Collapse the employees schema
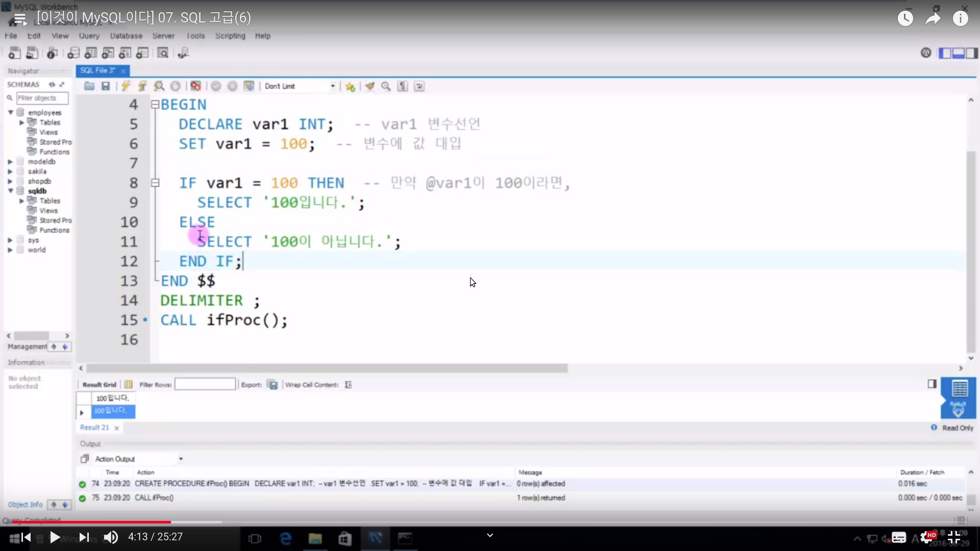Viewport: 980px width, 551px height. coord(10,112)
